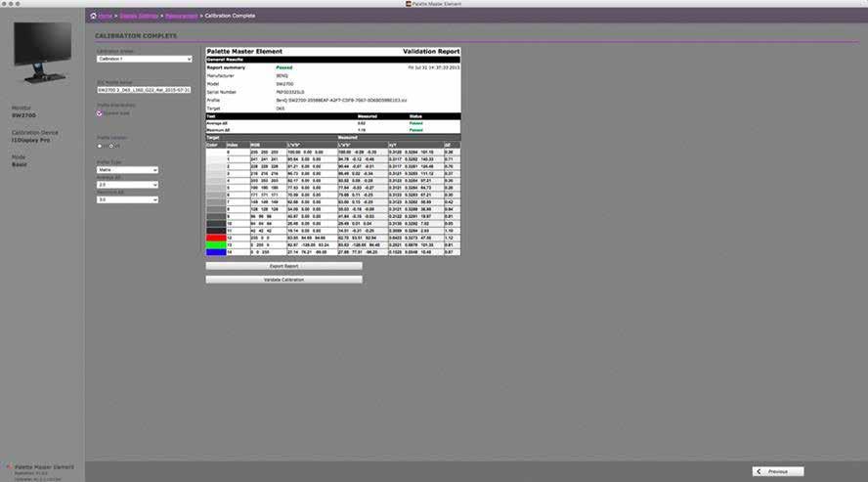Viewport: 868px width, 482px height.
Task: Click the app icon in the title bar
Action: tap(409, 3)
